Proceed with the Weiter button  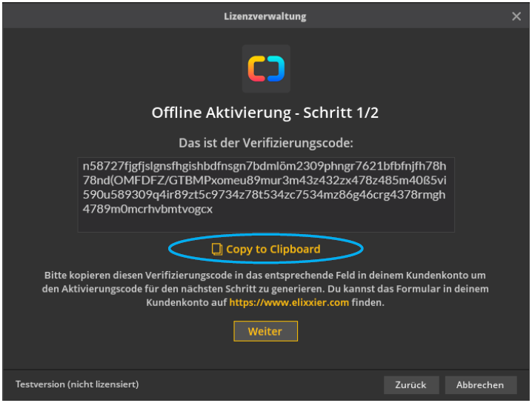pos(265,331)
